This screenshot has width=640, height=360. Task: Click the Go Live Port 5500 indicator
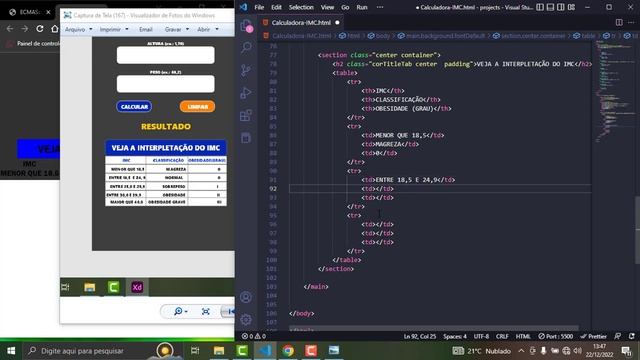[x=555, y=336]
